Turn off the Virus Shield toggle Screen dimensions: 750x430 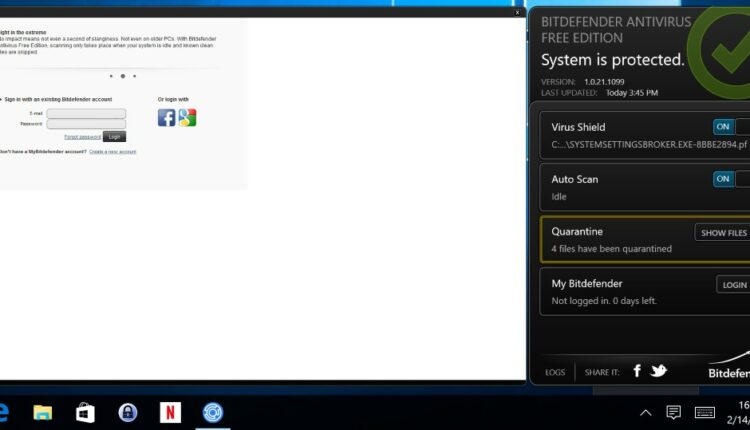click(x=731, y=127)
